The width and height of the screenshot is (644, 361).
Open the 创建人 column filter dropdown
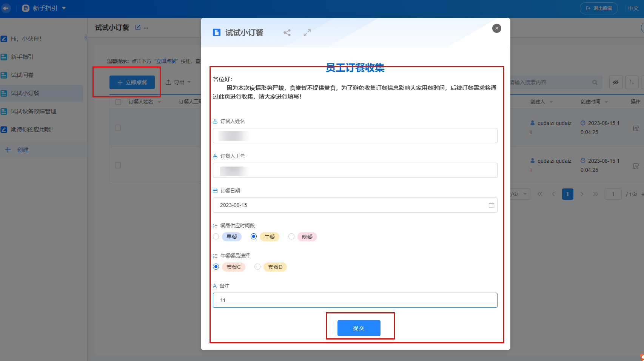(x=551, y=102)
